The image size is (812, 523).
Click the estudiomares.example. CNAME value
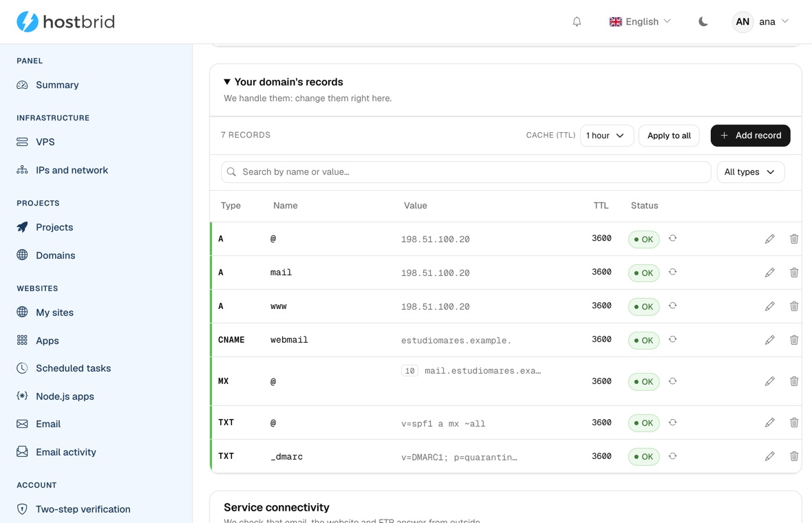[x=456, y=341]
